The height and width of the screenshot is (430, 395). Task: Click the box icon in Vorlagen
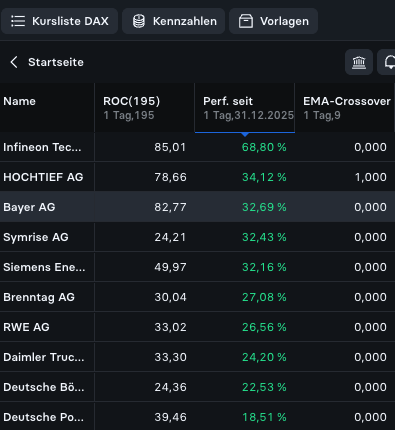[x=246, y=21]
